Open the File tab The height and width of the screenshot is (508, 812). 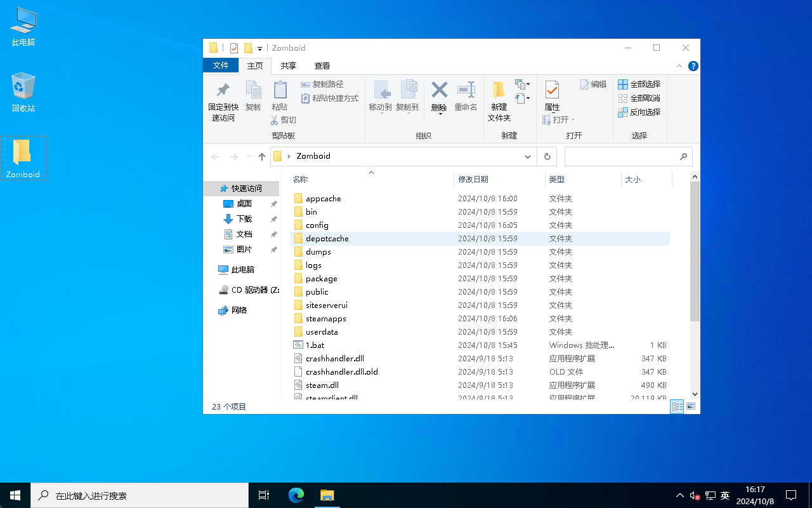(221, 65)
